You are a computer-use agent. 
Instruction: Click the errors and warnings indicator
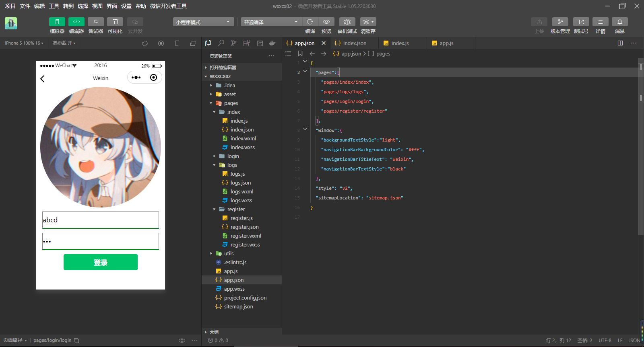click(218, 340)
